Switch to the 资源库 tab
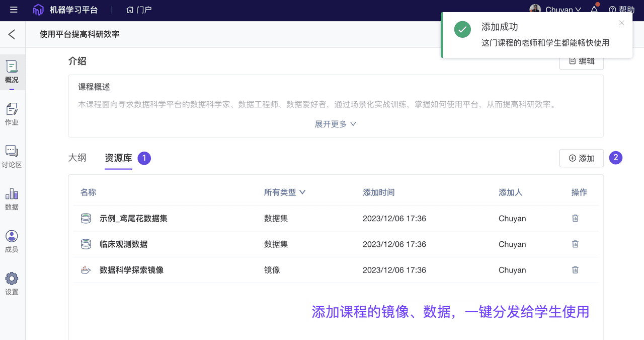Viewport: 644px width, 340px height. point(118,158)
